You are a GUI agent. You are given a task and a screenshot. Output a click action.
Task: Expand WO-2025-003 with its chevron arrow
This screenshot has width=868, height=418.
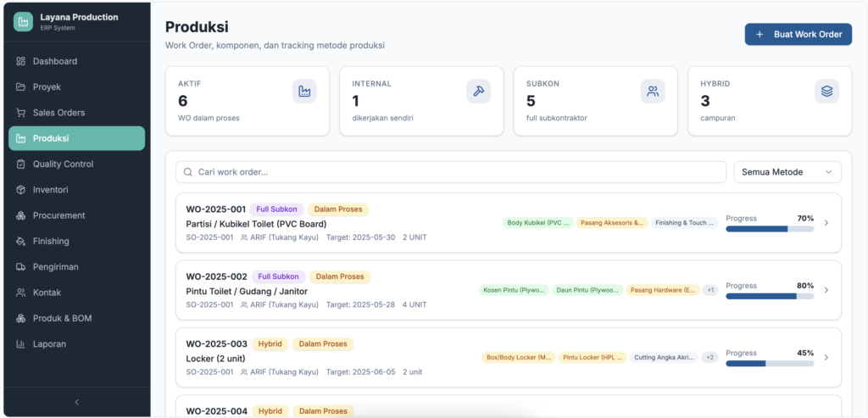click(x=826, y=357)
